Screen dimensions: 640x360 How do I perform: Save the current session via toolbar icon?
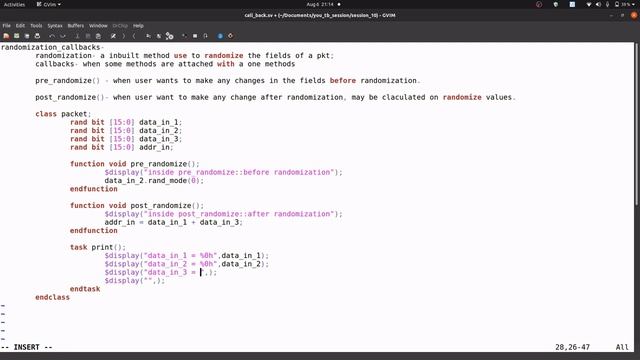point(159,36)
